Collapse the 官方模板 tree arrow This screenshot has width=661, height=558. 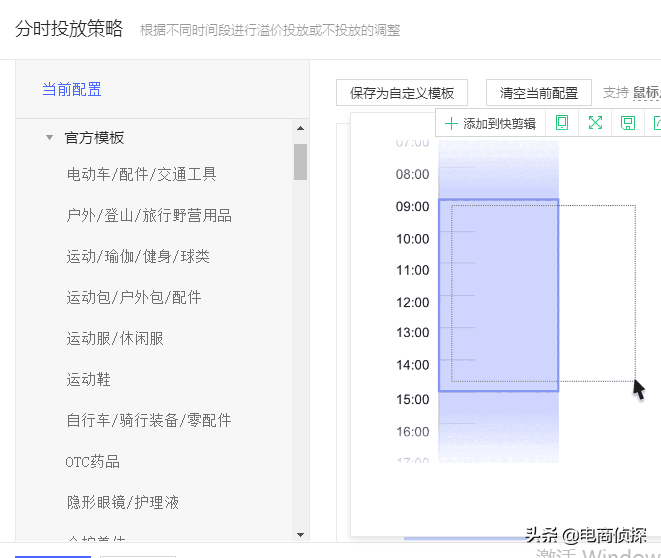point(49,137)
